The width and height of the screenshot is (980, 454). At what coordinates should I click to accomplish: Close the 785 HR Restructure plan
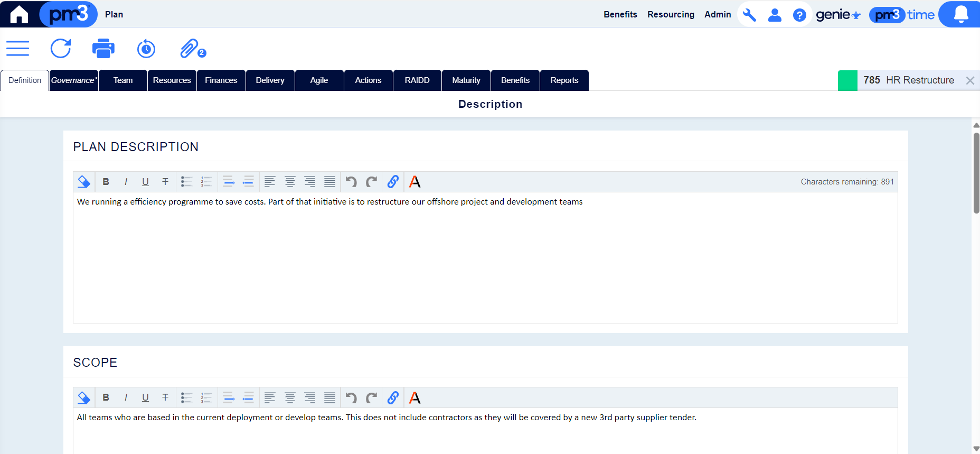[x=970, y=80]
